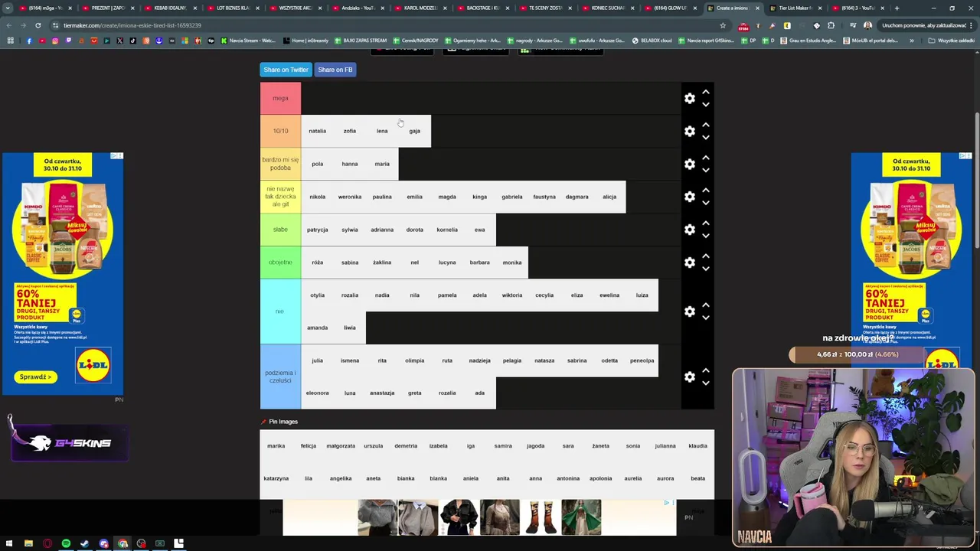Open gear settings of podziemia i czeluści tier
The image size is (980, 551).
689,377
